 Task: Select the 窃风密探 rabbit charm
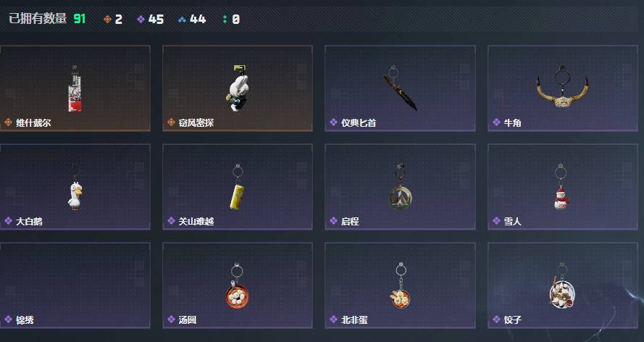(x=238, y=88)
